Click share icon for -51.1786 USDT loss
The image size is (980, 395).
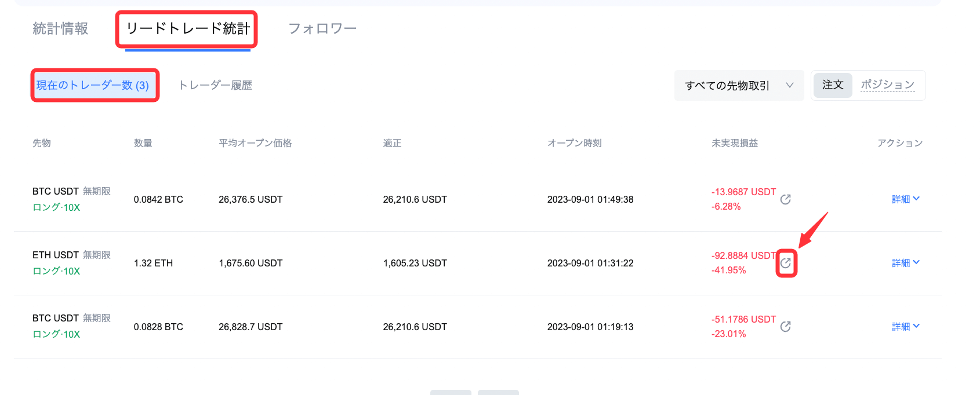(786, 327)
